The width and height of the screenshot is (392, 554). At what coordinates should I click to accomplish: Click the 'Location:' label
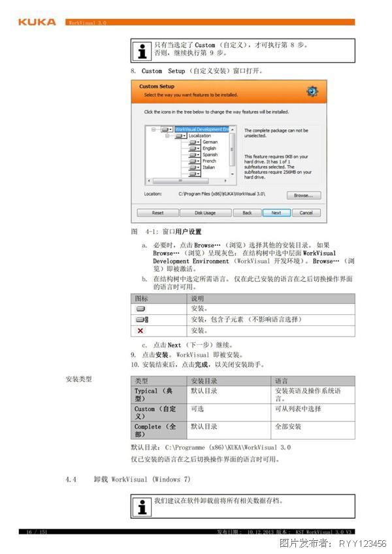(x=153, y=194)
